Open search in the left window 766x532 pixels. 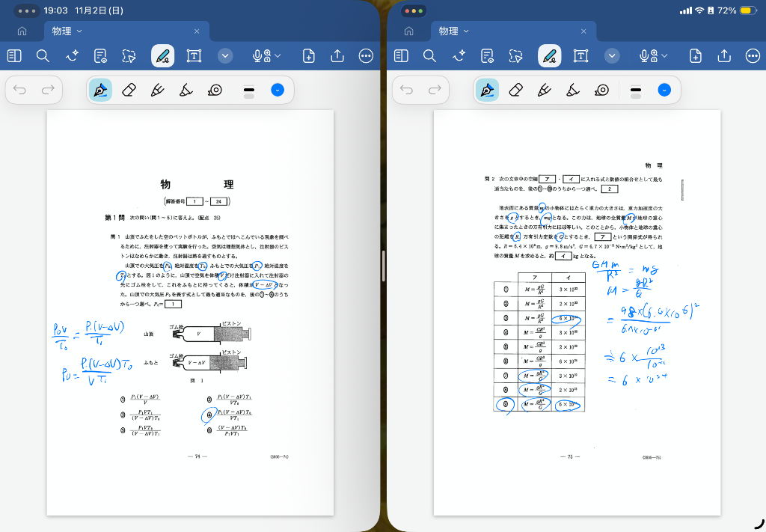pyautogui.click(x=43, y=56)
